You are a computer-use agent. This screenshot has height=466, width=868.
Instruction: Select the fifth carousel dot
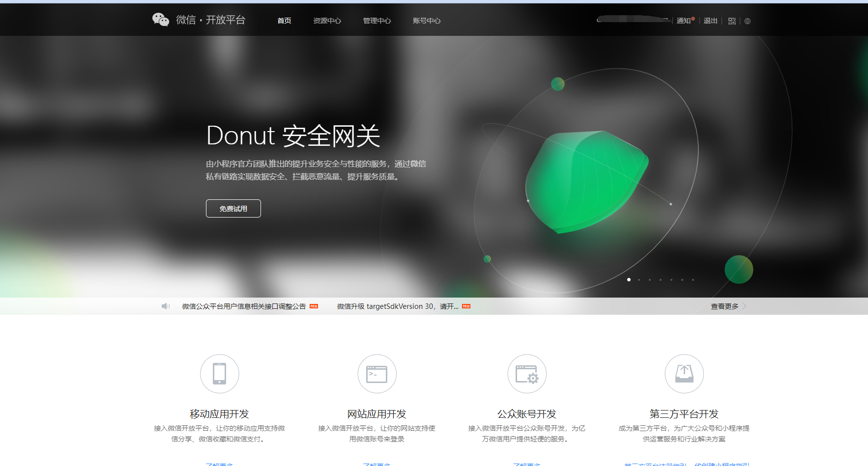pos(671,280)
